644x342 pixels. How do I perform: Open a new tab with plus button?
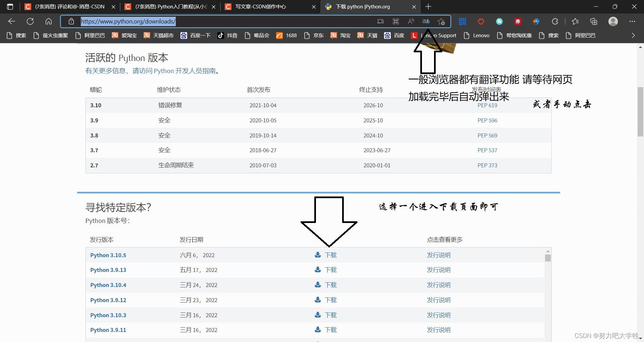[x=428, y=7]
